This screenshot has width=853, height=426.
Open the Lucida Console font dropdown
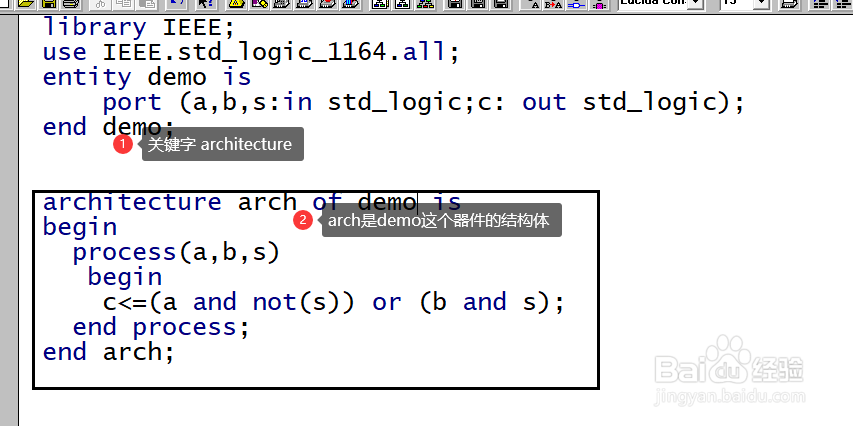click(x=695, y=4)
